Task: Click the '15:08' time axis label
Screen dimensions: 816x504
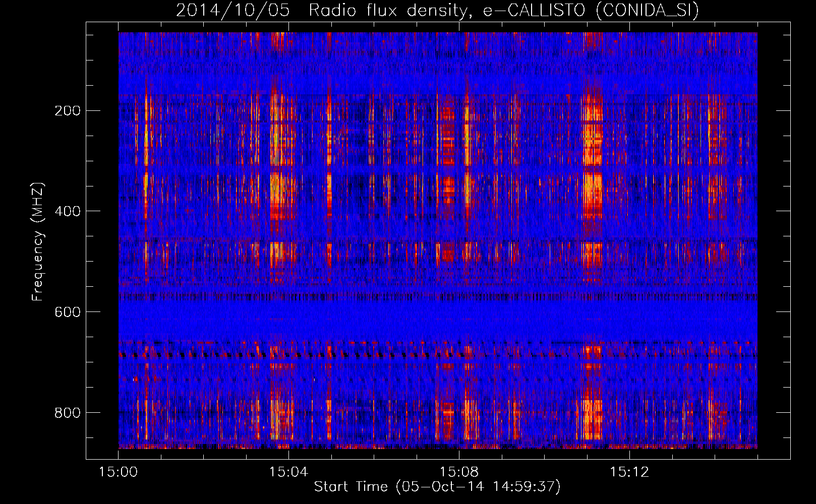Action: (x=459, y=472)
